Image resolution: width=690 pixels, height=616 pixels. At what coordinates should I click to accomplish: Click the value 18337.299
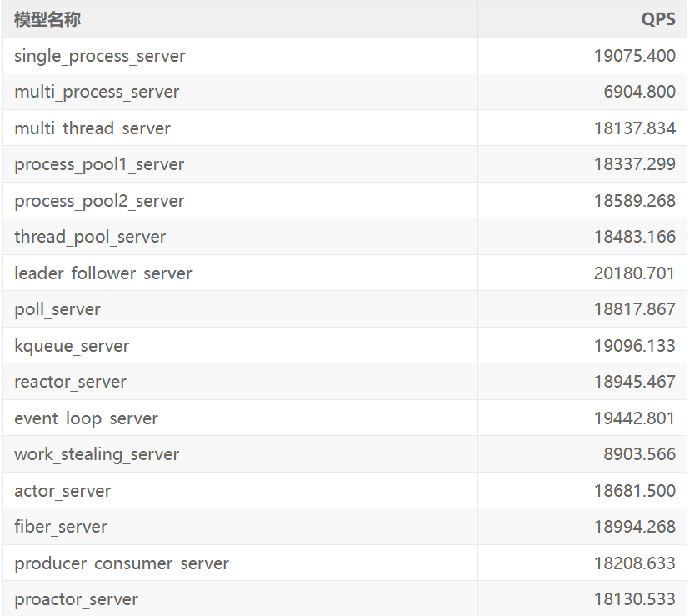point(634,164)
